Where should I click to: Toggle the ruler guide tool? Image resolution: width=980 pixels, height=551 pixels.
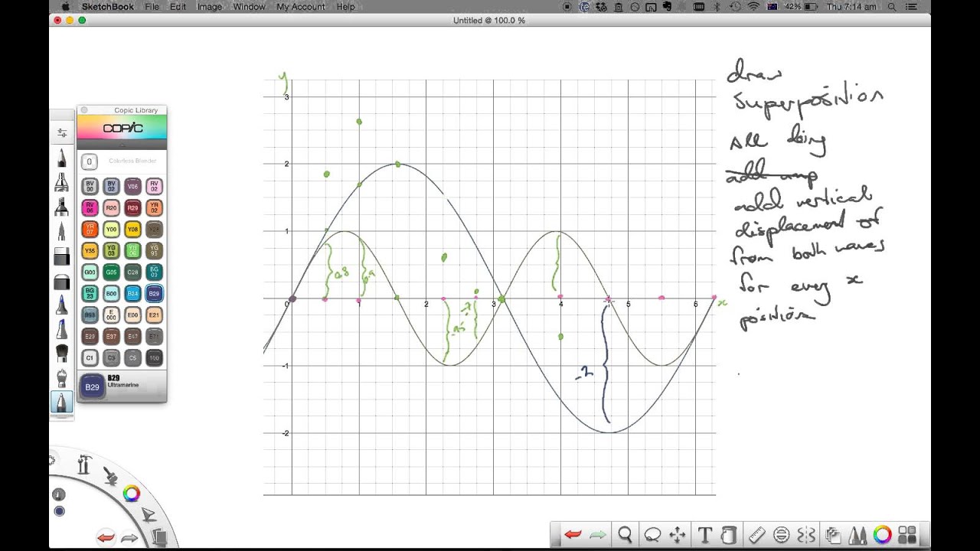click(x=756, y=535)
